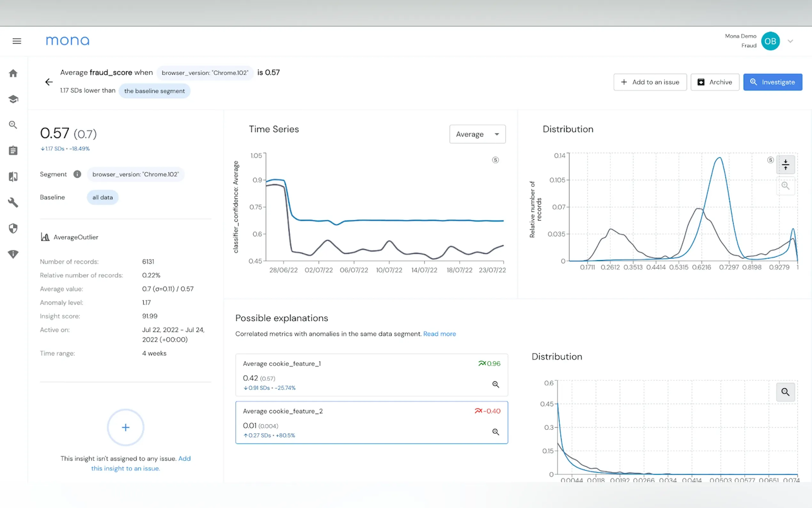This screenshot has width=812, height=508.
Task: Open the hamburger navigation menu
Action: point(17,41)
